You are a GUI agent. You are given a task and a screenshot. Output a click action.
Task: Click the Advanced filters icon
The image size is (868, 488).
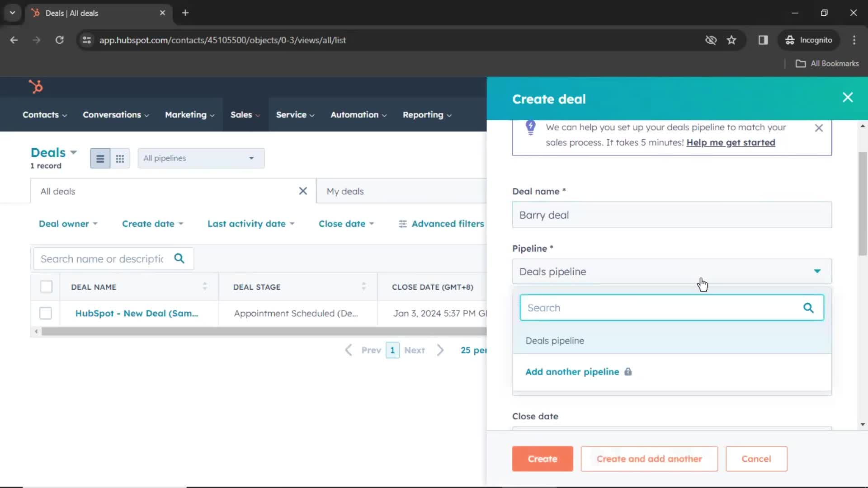402,224
